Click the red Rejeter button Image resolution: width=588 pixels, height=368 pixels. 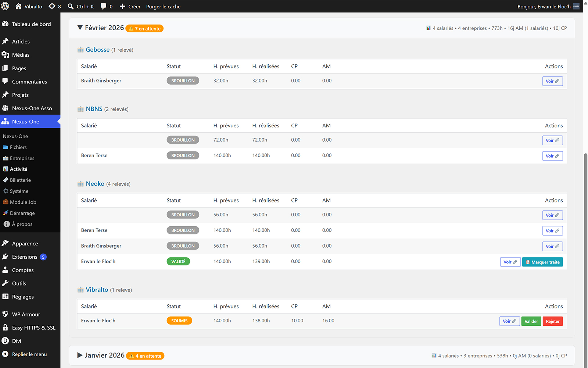(x=553, y=321)
